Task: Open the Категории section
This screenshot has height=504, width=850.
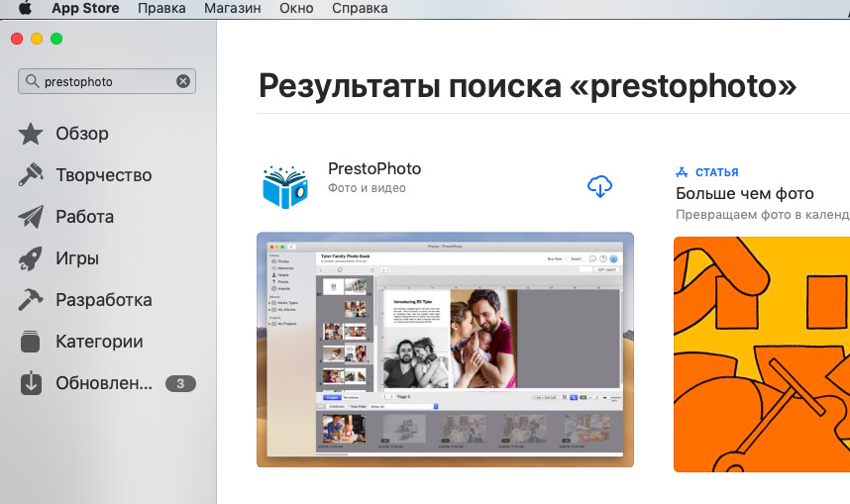Action: [x=99, y=342]
